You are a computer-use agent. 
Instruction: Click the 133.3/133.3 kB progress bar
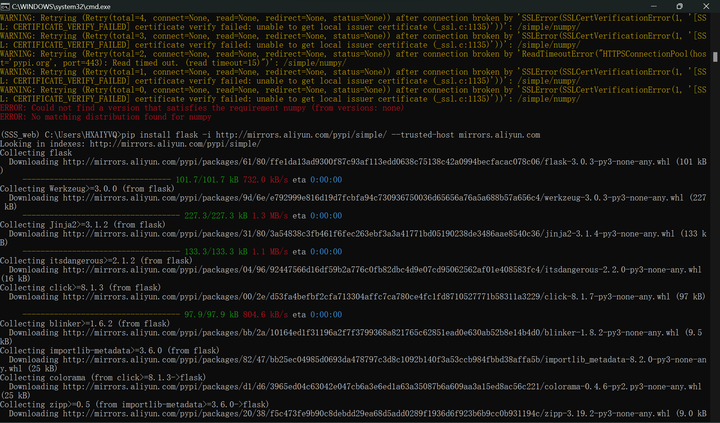pos(101,252)
